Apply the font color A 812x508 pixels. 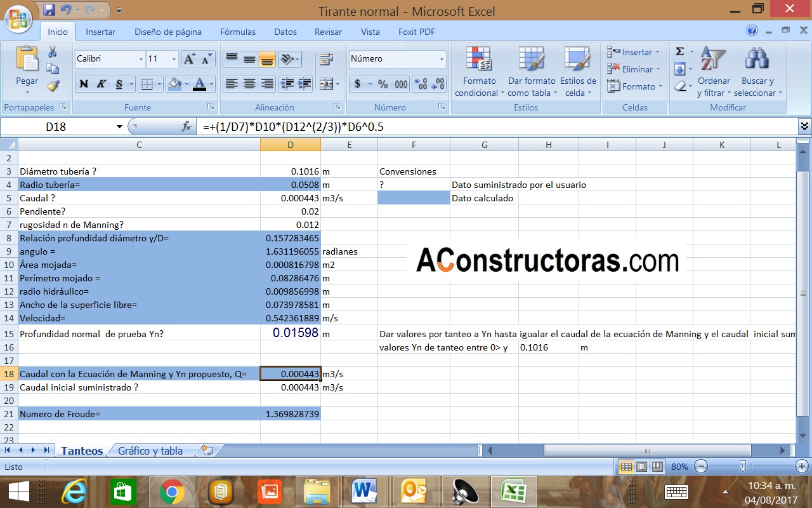(200, 84)
